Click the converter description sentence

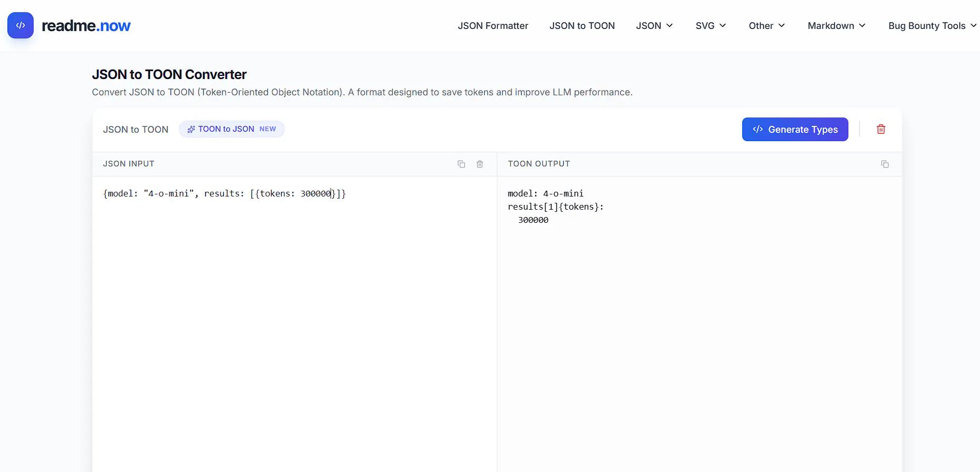tap(362, 92)
